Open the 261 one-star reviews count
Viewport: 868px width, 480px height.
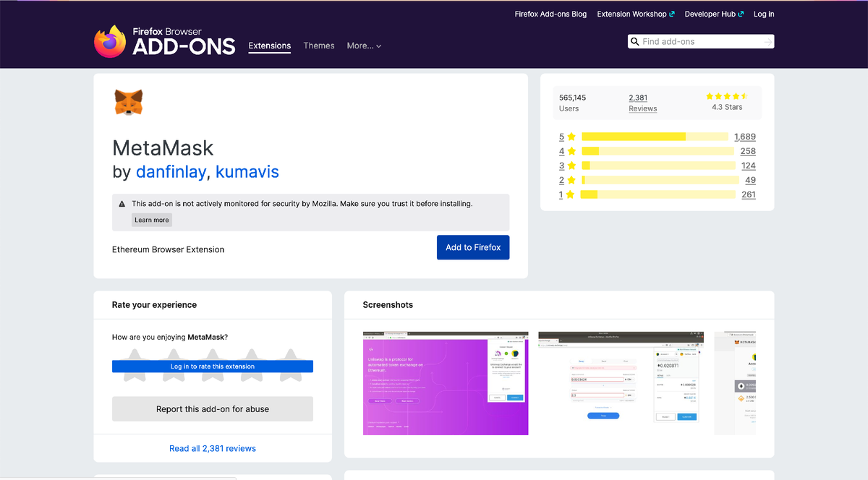coord(748,194)
